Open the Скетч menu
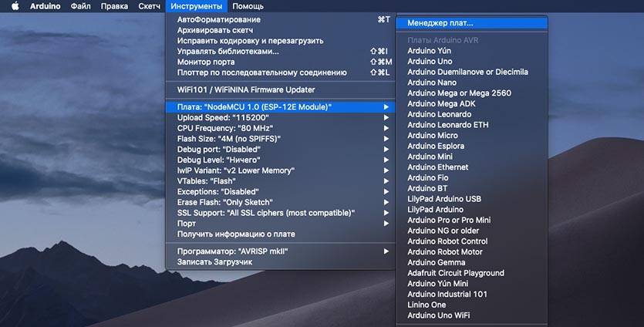 tap(147, 6)
